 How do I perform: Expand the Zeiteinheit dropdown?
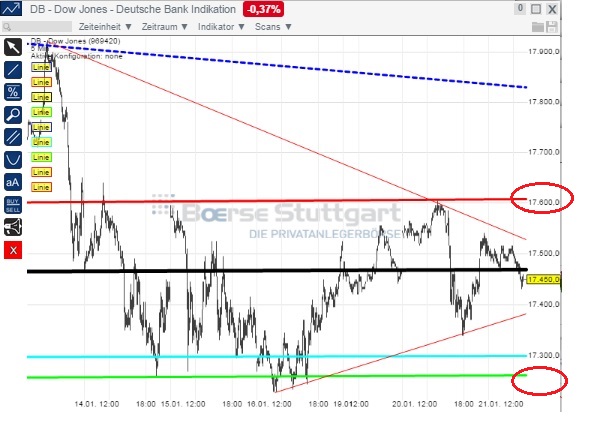pos(105,27)
